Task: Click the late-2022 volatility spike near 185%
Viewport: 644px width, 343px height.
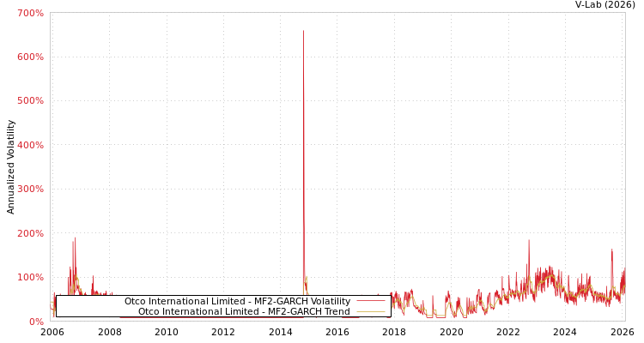Action: pos(529,240)
